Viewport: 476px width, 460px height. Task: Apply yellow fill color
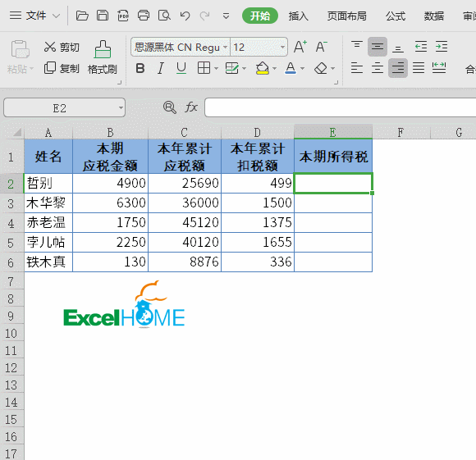[263, 68]
